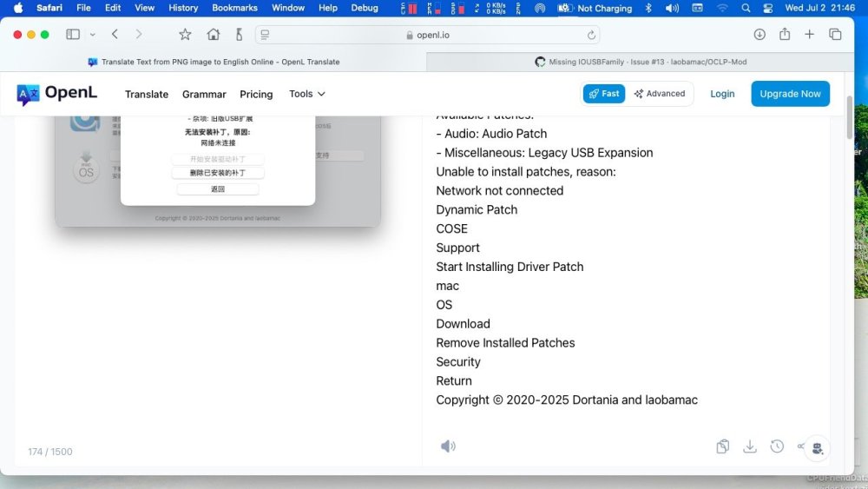Image resolution: width=868 pixels, height=489 pixels.
Task: Open translation history clock icon
Action: (x=777, y=446)
